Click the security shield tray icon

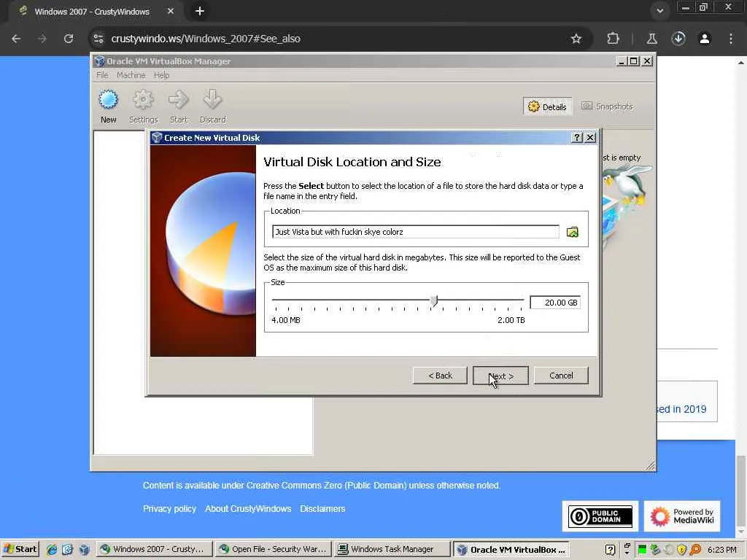point(682,550)
